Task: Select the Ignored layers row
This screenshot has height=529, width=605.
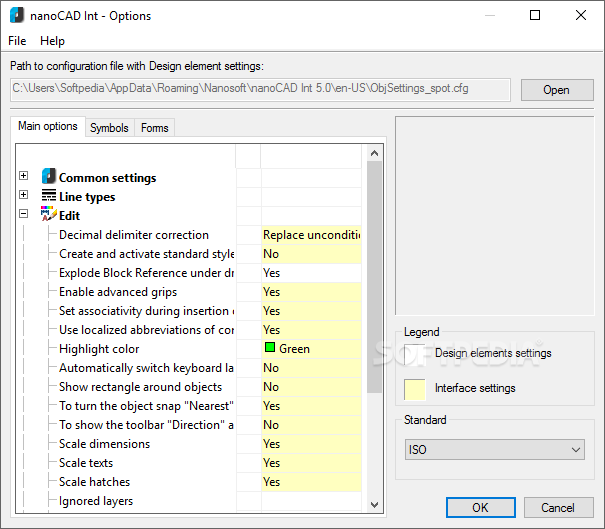Action: pos(96,501)
